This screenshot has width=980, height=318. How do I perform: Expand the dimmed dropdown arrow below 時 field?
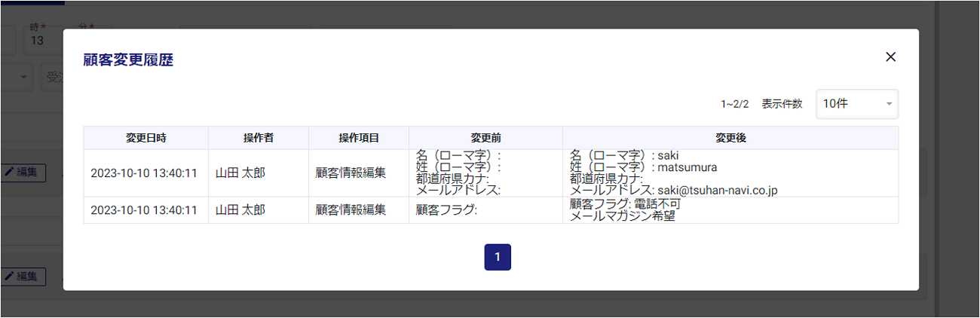click(23, 77)
